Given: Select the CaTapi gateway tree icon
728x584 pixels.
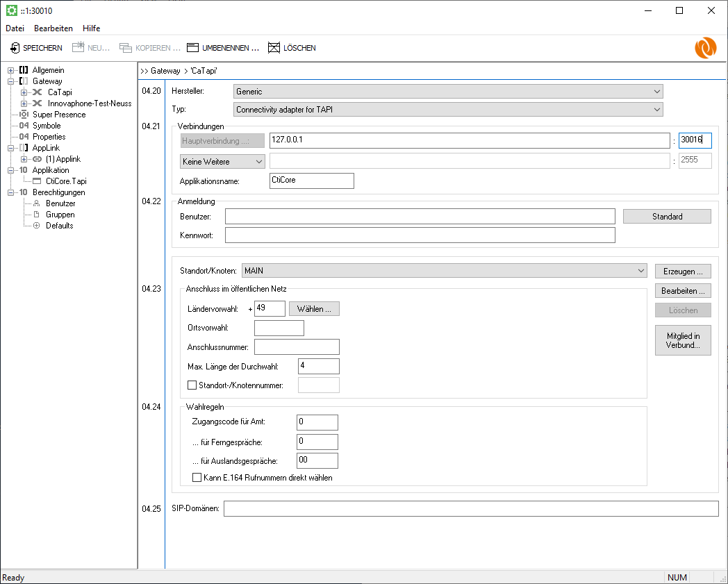Looking at the screenshot, I should pos(38,92).
